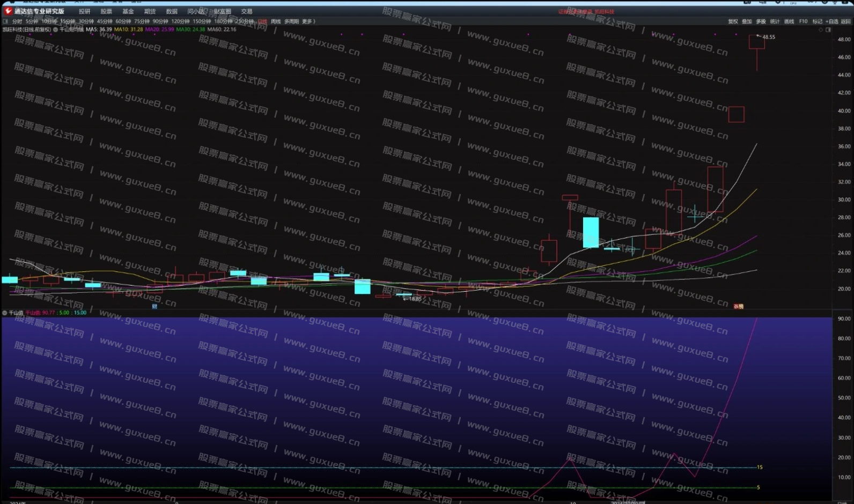The height and width of the screenshot is (504, 854).
Task: Add stock via the +自选 button
Action: pos(831,21)
